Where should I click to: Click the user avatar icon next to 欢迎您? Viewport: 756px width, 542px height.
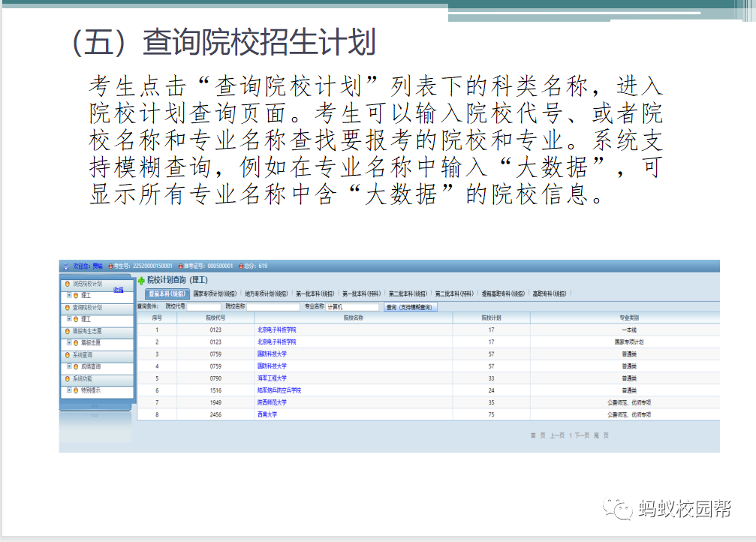point(66,266)
